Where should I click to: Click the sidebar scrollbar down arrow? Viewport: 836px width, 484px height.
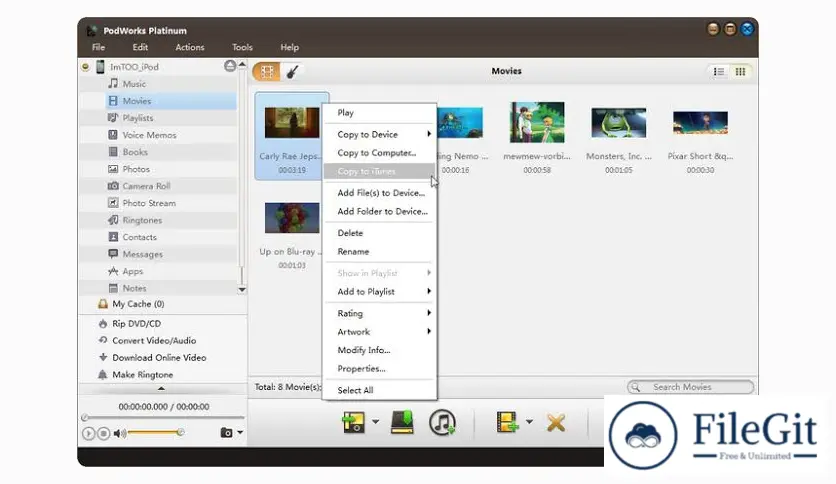click(x=242, y=289)
